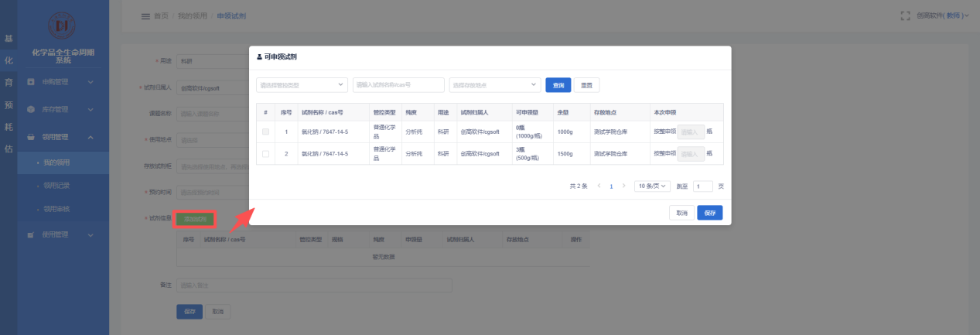980x335 pixels.
Task: Check the checkbox for reagent row 2
Action: [265, 154]
